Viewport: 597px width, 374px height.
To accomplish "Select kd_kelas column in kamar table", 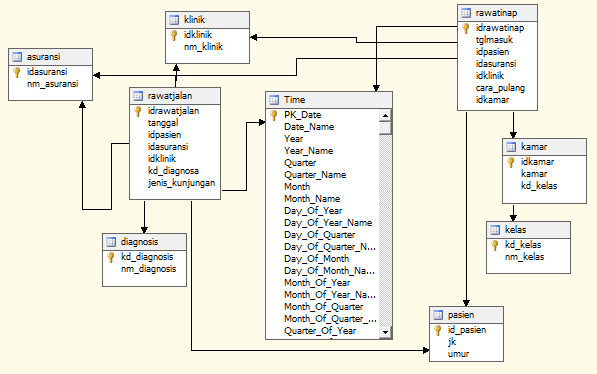I will coord(539,186).
